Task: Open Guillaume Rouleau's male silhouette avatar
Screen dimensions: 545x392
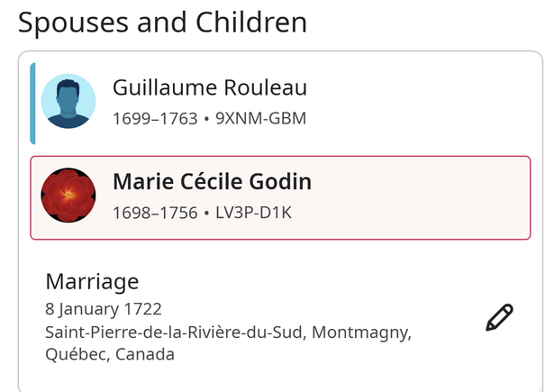Action: click(x=68, y=101)
